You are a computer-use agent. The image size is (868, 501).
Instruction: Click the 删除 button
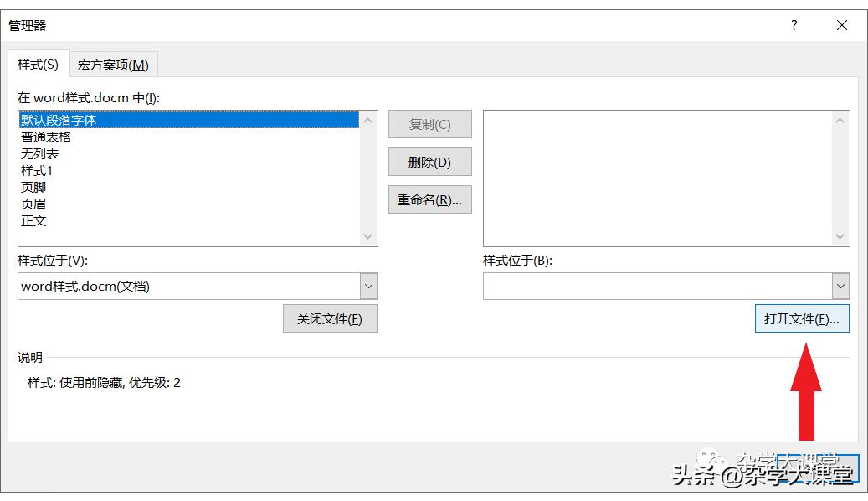(429, 162)
